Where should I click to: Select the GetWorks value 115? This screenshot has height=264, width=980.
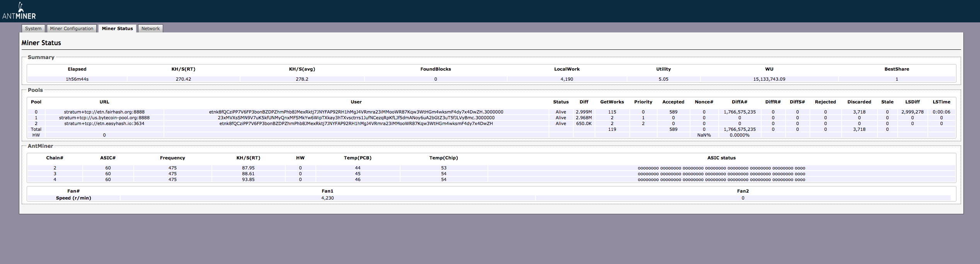pyautogui.click(x=612, y=112)
